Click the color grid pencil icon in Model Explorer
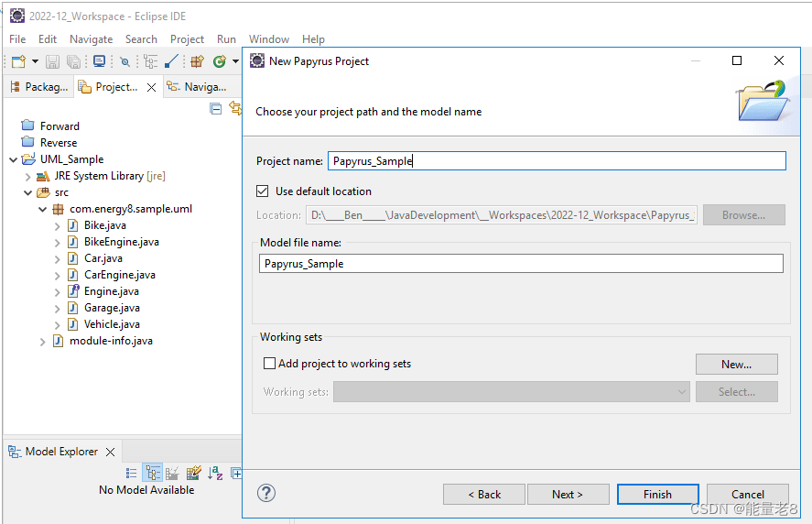This screenshot has width=812, height=524. (x=194, y=473)
